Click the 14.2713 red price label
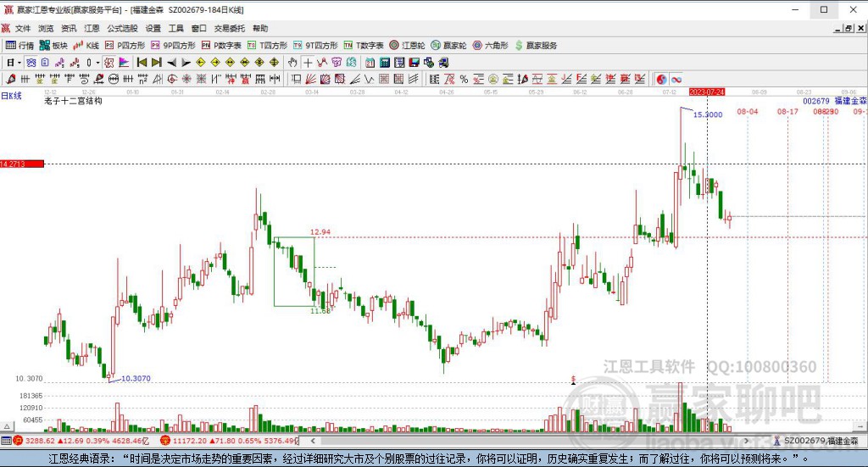Viewport: 868px width, 467px height. pyautogui.click(x=21, y=164)
